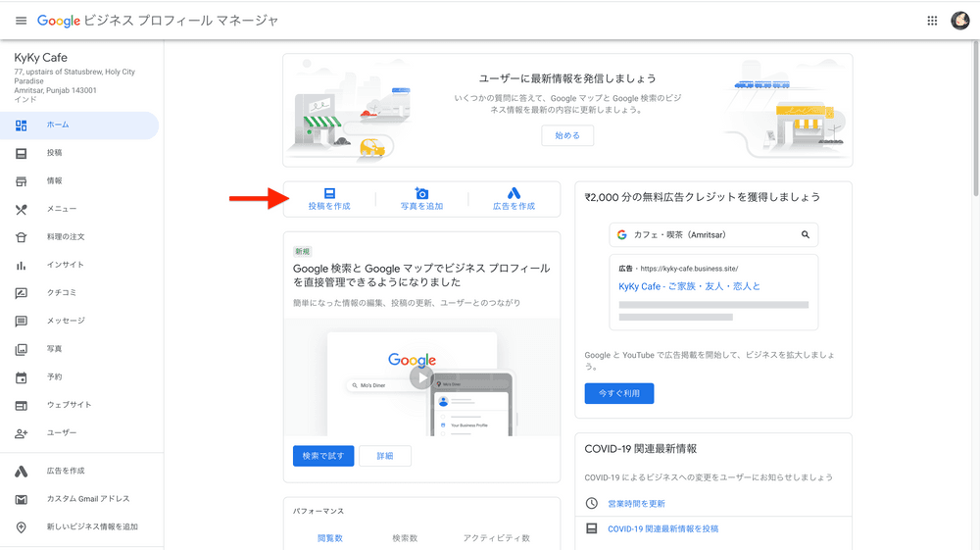Open クチコミ reviews in sidebar

click(61, 293)
